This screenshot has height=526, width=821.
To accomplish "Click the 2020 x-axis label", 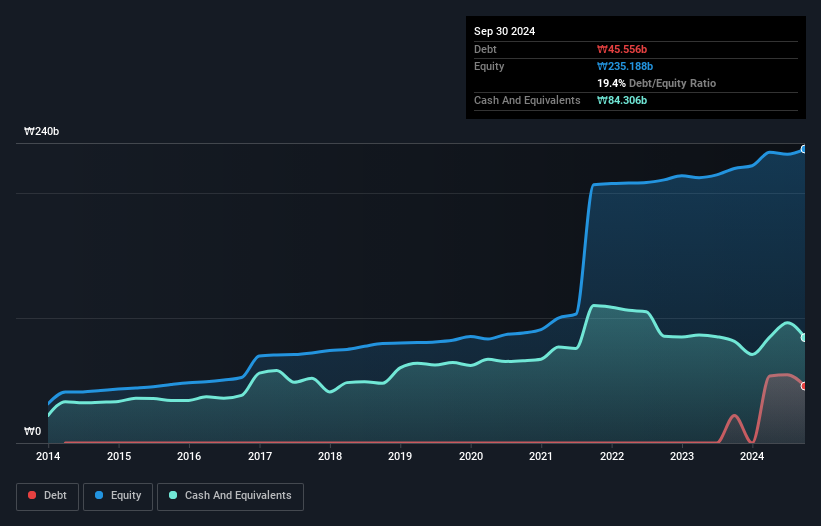I will tap(471, 456).
